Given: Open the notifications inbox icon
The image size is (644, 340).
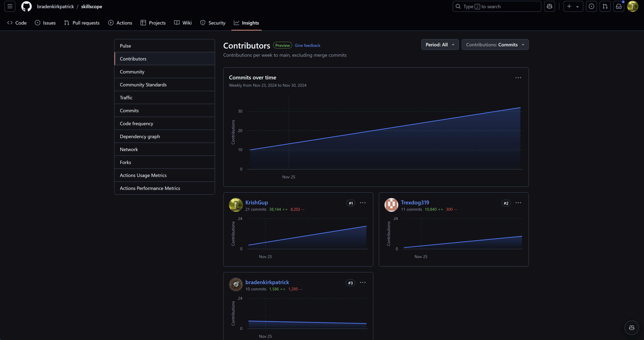Looking at the screenshot, I should 618,6.
